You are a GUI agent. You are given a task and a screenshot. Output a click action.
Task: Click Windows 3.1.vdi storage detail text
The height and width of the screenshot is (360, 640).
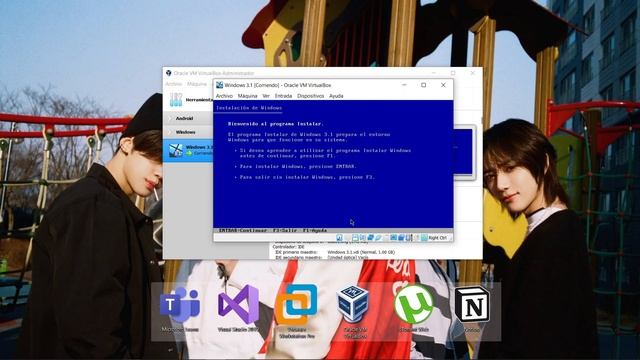[x=361, y=253]
